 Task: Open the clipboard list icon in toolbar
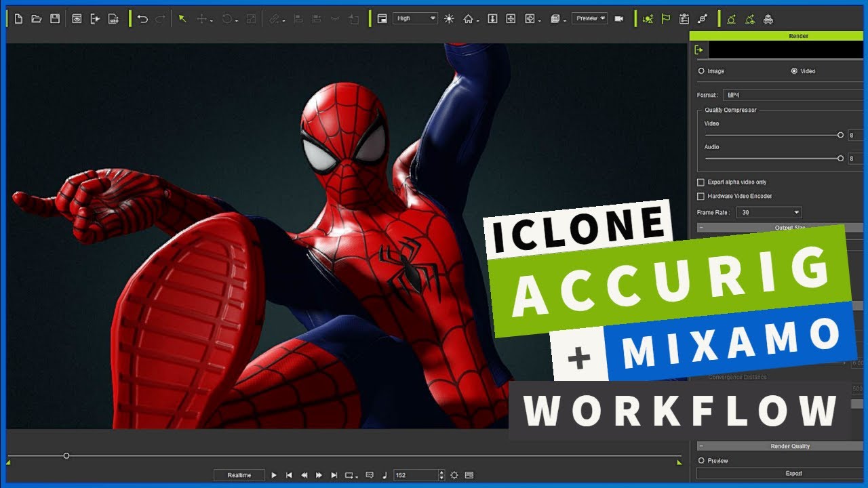tap(684, 19)
